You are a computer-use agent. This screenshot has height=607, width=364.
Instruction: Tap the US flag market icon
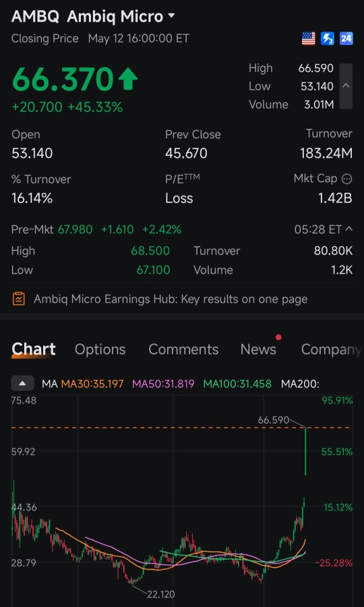pyautogui.click(x=308, y=38)
